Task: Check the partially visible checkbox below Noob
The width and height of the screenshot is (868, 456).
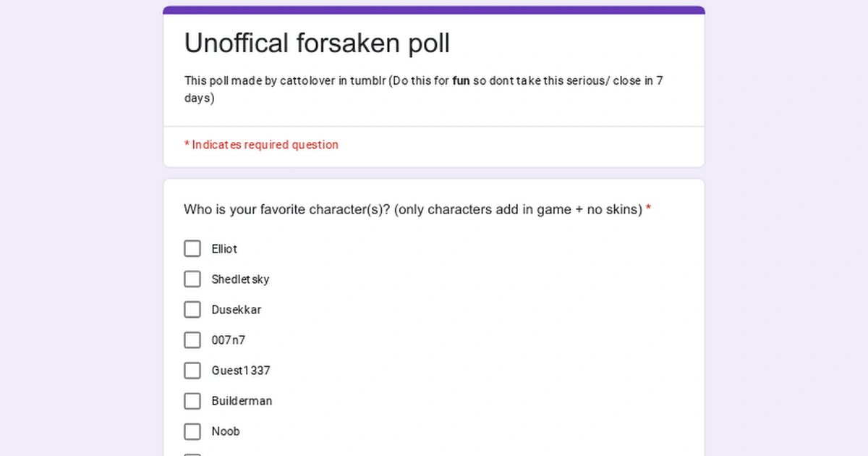Action: point(192,455)
